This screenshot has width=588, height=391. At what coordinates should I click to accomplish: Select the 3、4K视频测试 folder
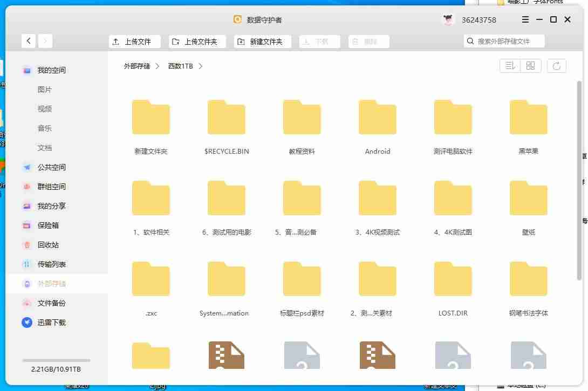378,198
